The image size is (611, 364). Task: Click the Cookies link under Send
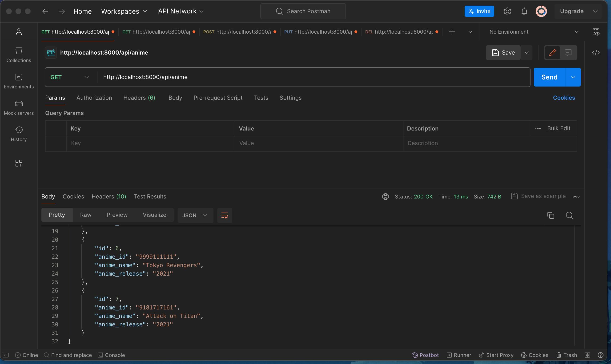[x=564, y=98]
